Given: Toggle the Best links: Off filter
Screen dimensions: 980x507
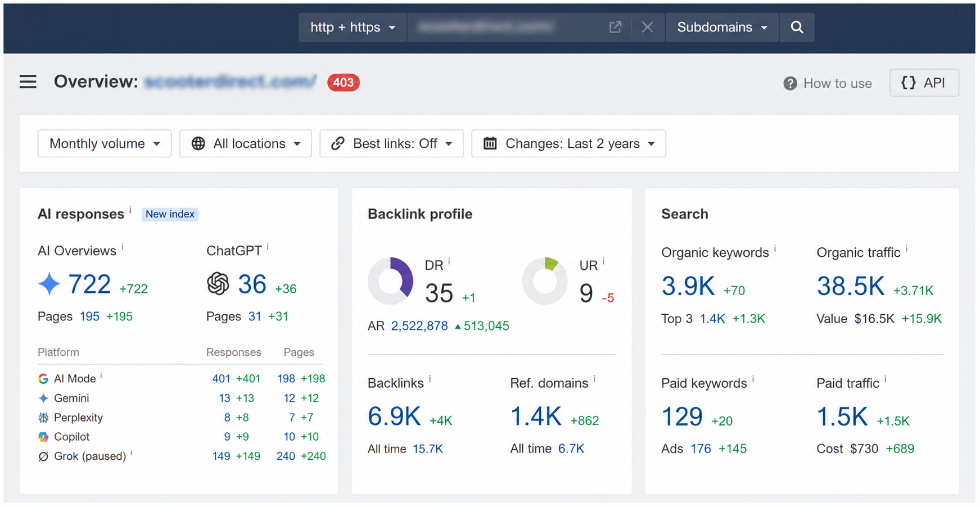Looking at the screenshot, I should (391, 143).
